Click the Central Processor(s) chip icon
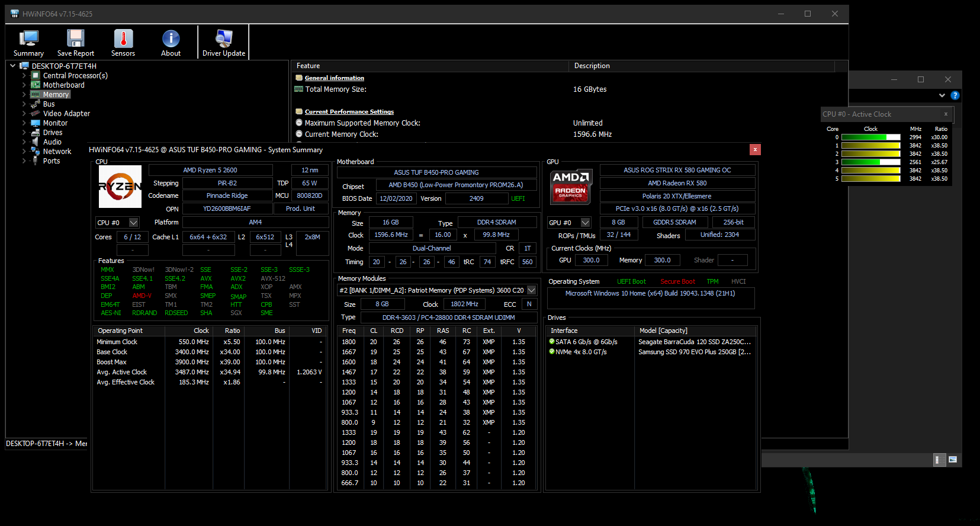 36,75
